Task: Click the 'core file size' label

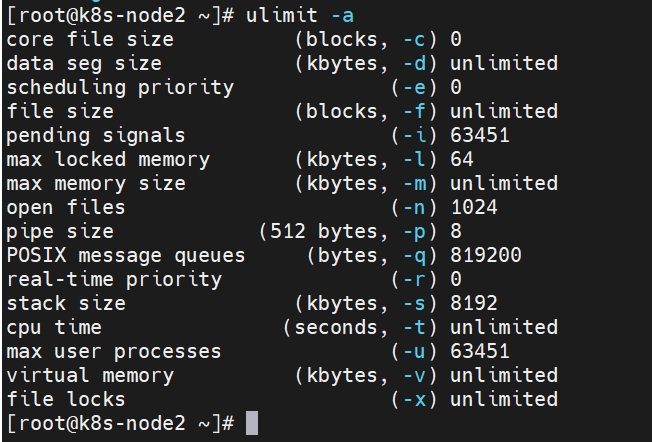Action: pyautogui.click(x=90, y=40)
